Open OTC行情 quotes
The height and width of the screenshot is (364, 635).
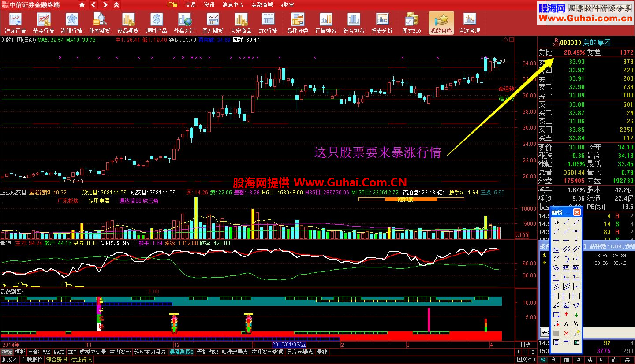(268, 23)
